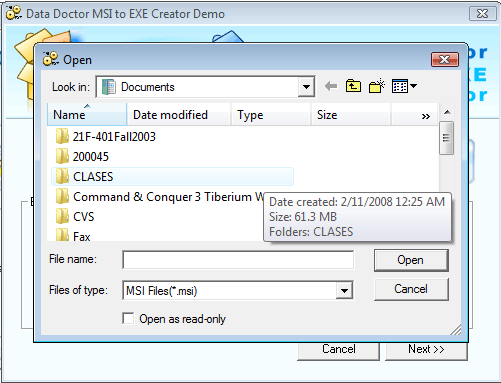The height and width of the screenshot is (383, 501).
Task: Click the 21F-401Fall2003 folder icon
Action: tap(62, 136)
